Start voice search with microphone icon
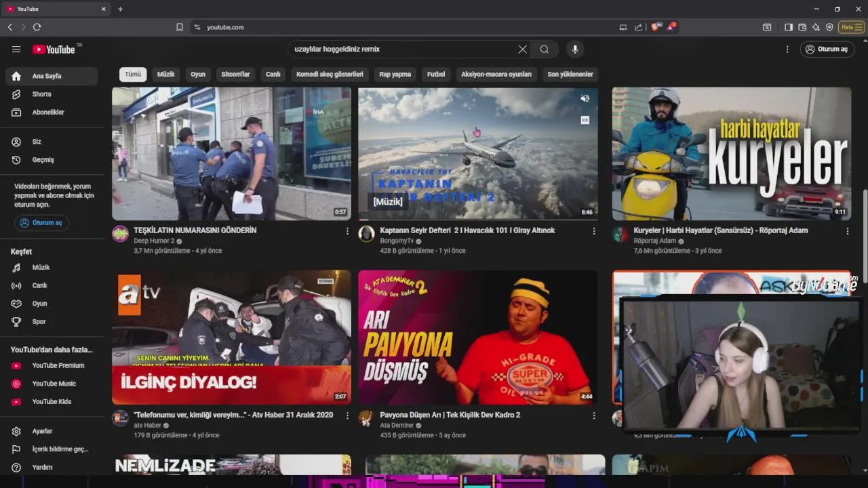The height and width of the screenshot is (488, 868). [575, 49]
